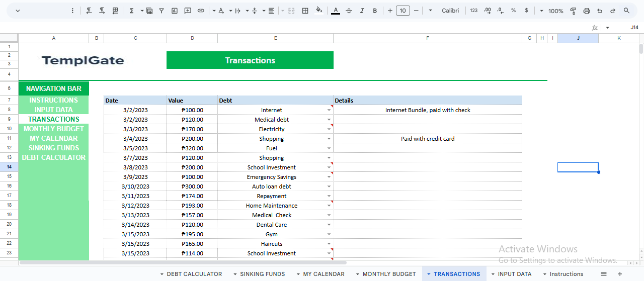The width and height of the screenshot is (644, 281).
Task: Open the text color picker
Action: pyautogui.click(x=336, y=11)
